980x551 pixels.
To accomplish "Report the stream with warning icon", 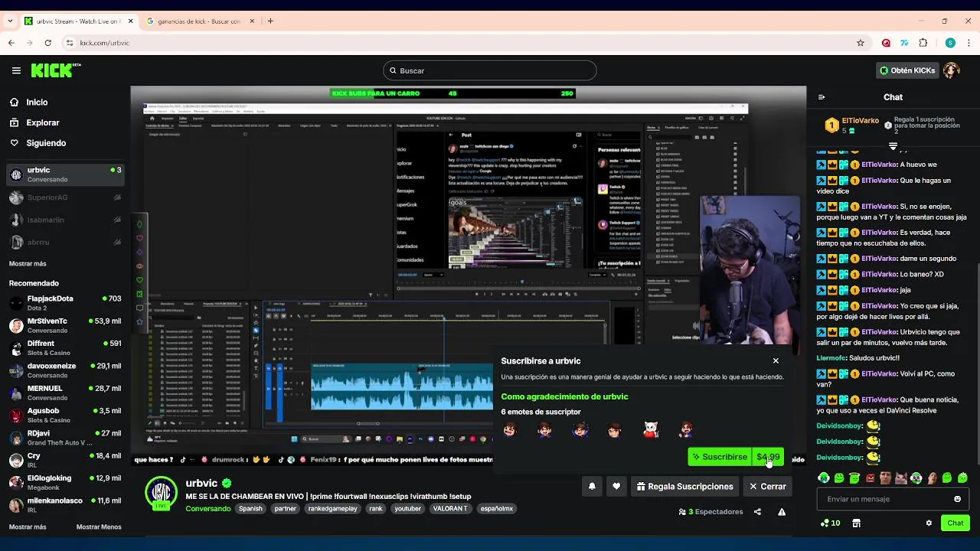I will pyautogui.click(x=782, y=512).
